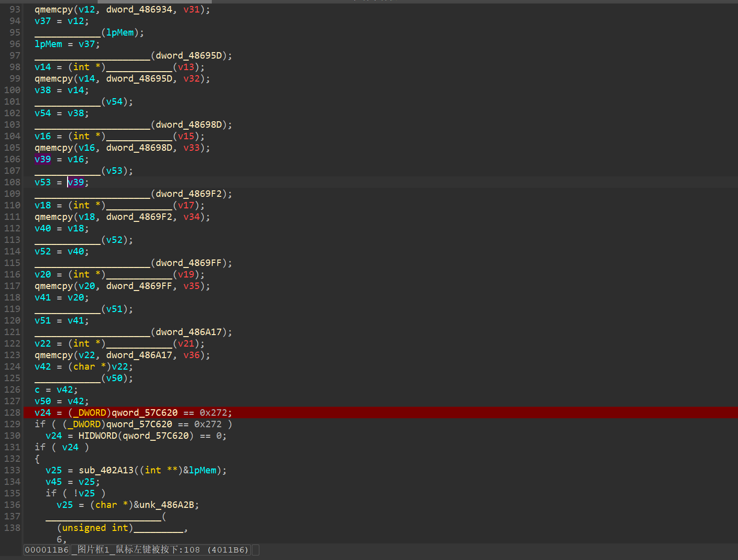Click dword_4869FF on line 115
This screenshot has height=560, width=738.
[189, 263]
